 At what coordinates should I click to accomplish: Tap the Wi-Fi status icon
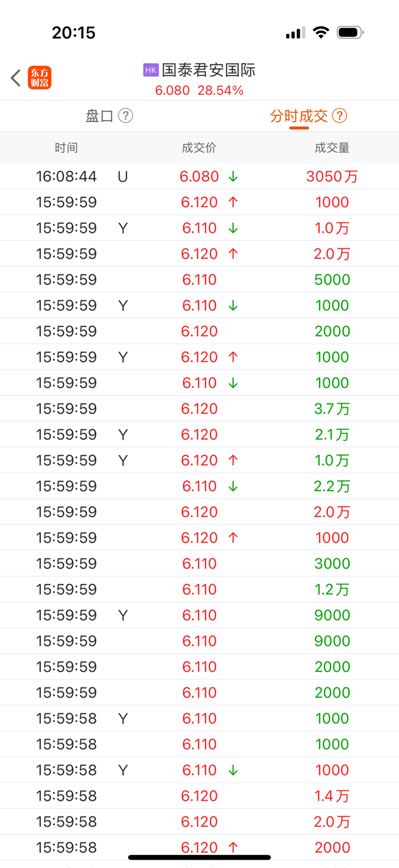pyautogui.click(x=321, y=32)
